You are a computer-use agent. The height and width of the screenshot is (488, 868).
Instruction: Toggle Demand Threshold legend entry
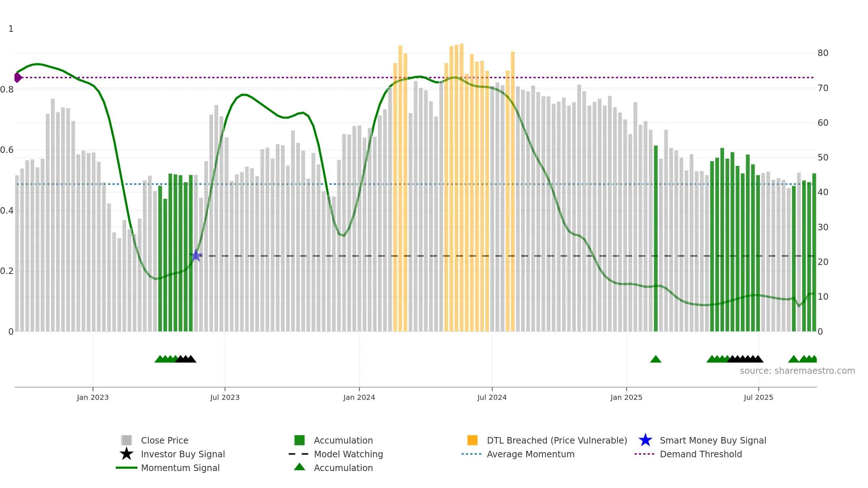click(701, 454)
